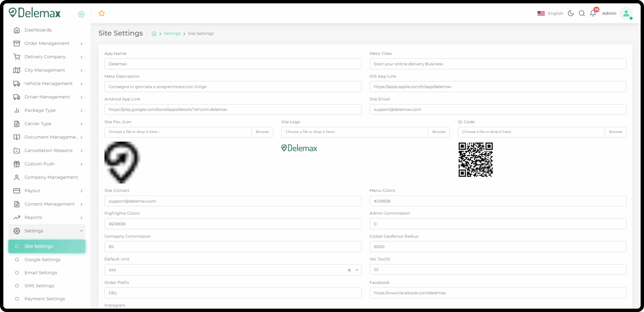This screenshot has width=644, height=312.
Task: Open Google Settings submenu item
Action: 42,259
